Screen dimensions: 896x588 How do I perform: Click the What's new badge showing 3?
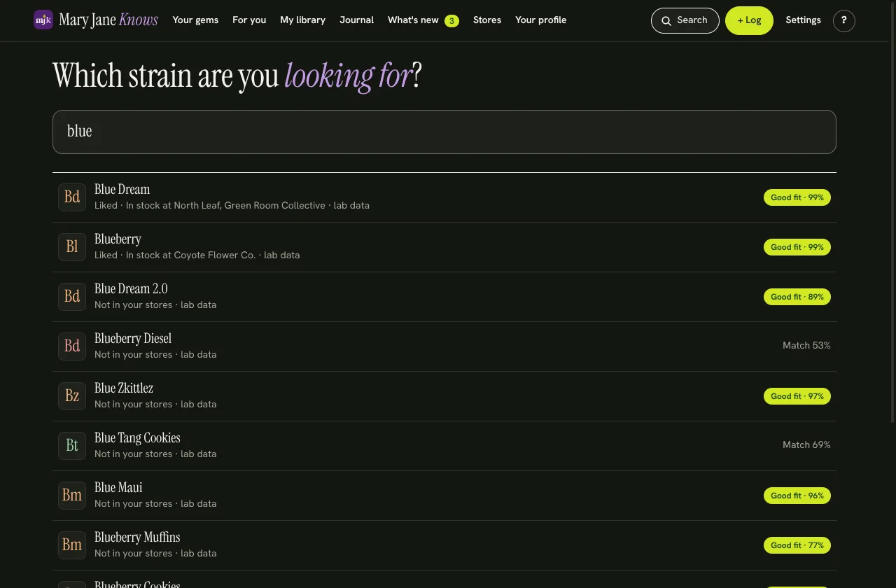tap(451, 21)
